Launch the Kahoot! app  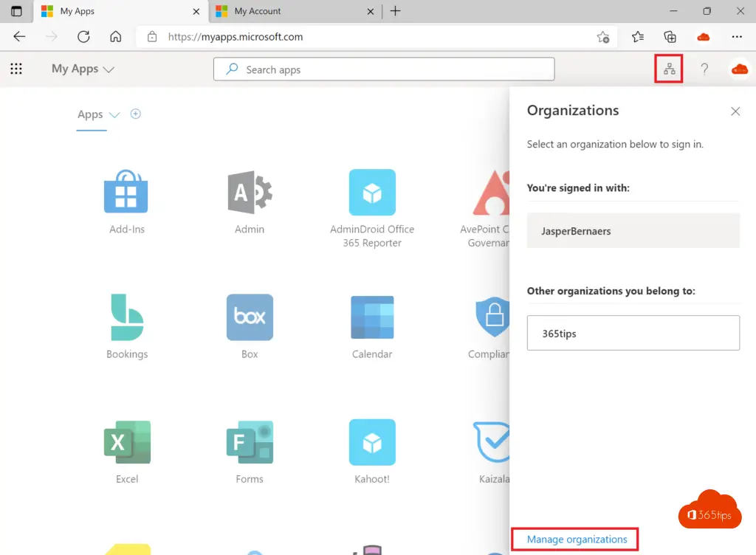pyautogui.click(x=372, y=452)
